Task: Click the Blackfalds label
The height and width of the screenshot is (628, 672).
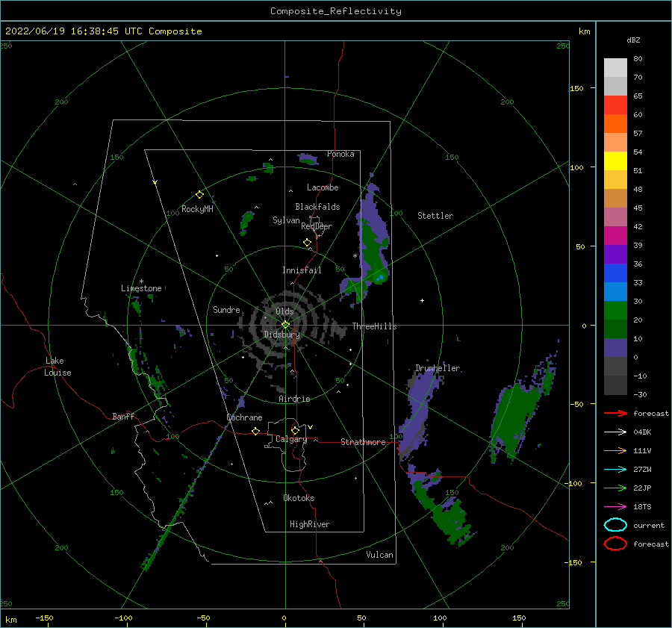Action: tap(317, 207)
